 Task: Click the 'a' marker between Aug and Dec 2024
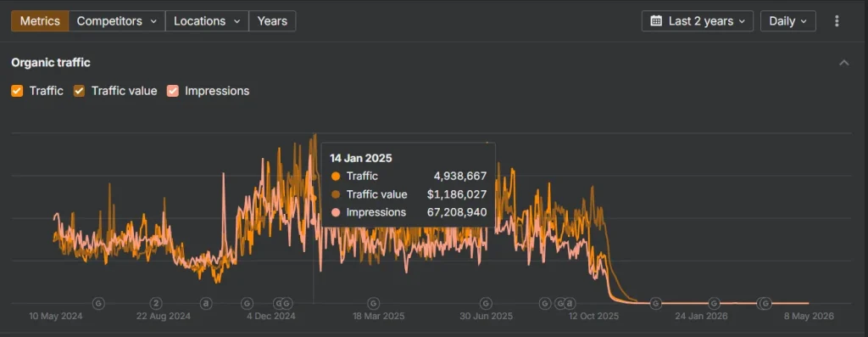[x=206, y=303]
